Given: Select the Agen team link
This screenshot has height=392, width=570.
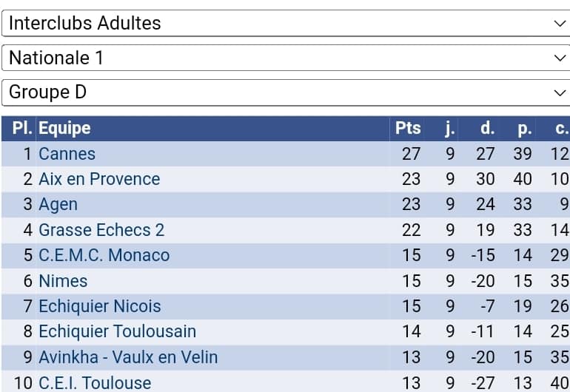Looking at the screenshot, I should pyautogui.click(x=58, y=204).
